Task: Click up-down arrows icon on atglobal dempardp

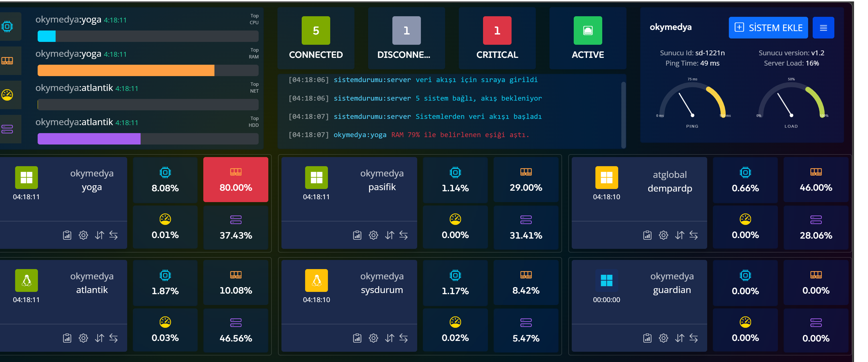Action: pos(679,235)
